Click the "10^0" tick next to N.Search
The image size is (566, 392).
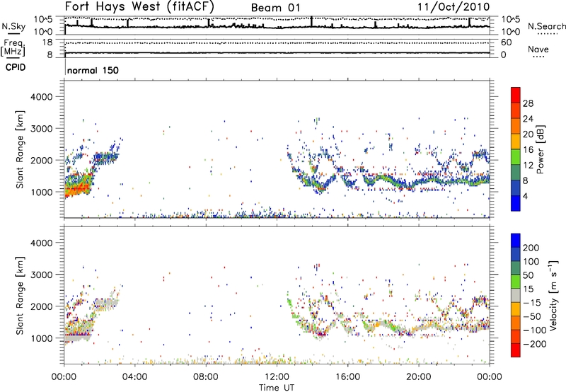coord(511,32)
